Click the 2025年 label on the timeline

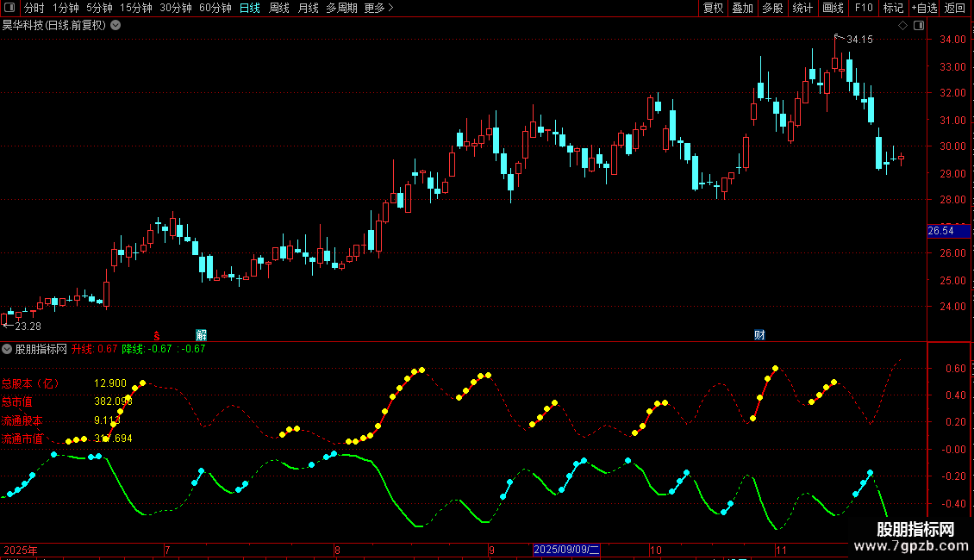pos(21,551)
